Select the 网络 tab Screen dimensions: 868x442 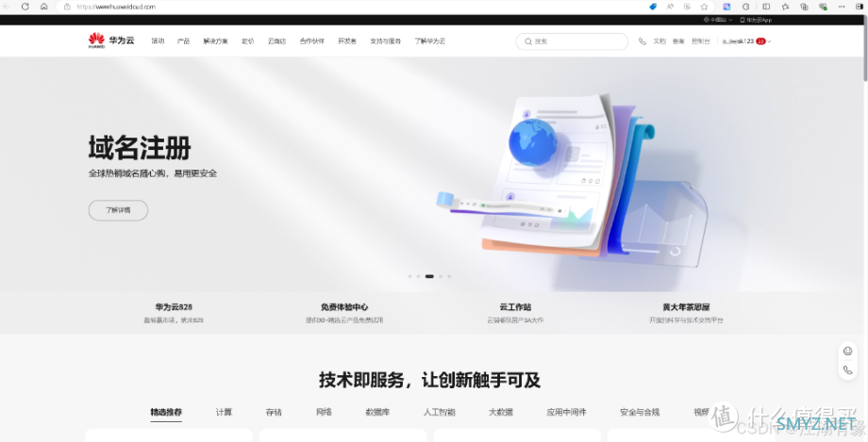point(324,412)
